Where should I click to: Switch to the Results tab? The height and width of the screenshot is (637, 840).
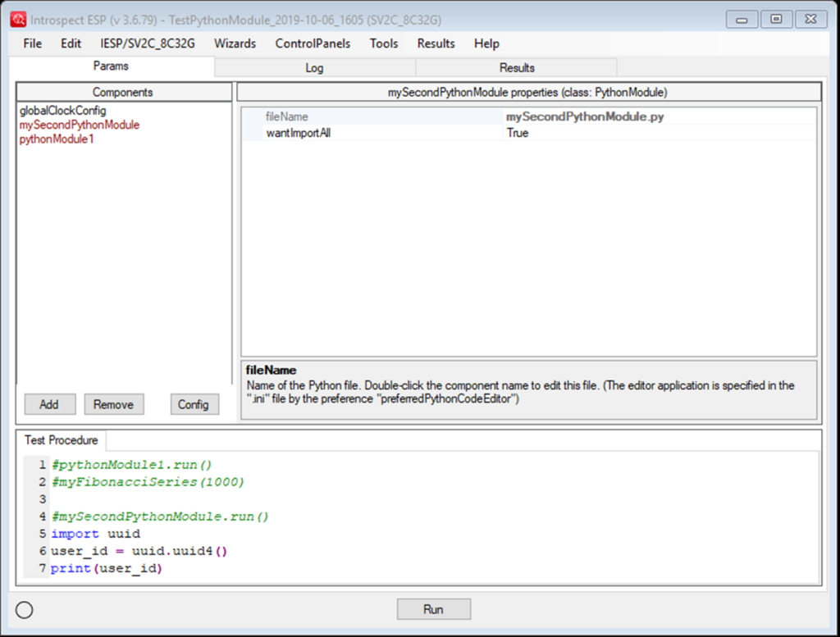click(x=517, y=68)
